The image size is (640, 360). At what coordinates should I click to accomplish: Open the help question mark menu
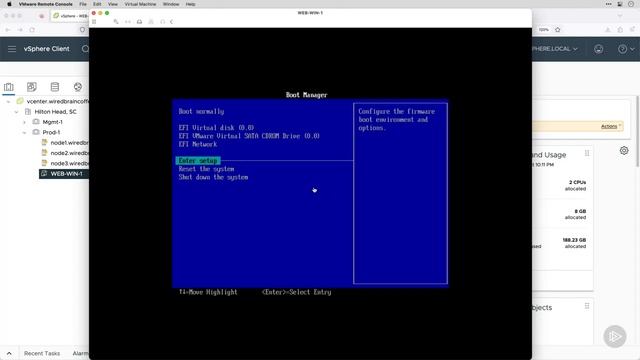[x=626, y=49]
